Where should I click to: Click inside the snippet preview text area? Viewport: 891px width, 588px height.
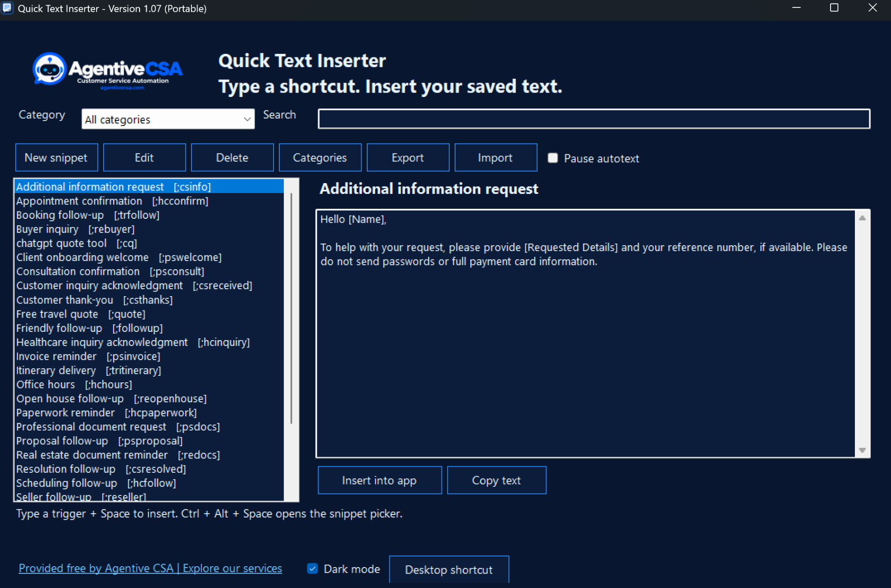tap(586, 334)
